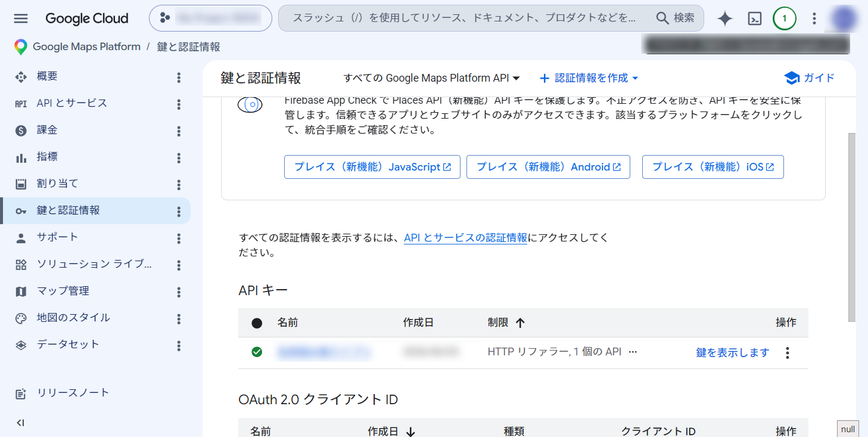Select 鍵と認証情報 in the sidebar
The width and height of the screenshot is (868, 437).
[x=95, y=210]
